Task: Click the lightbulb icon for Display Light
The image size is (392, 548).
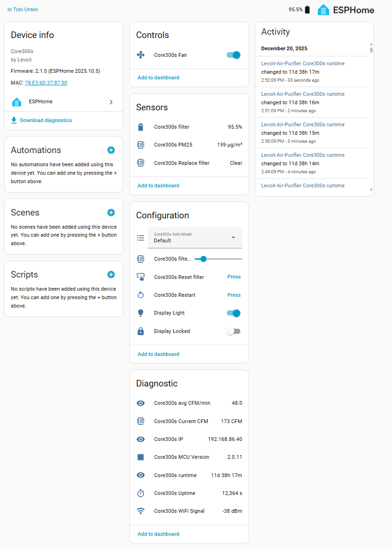Action: (x=140, y=313)
